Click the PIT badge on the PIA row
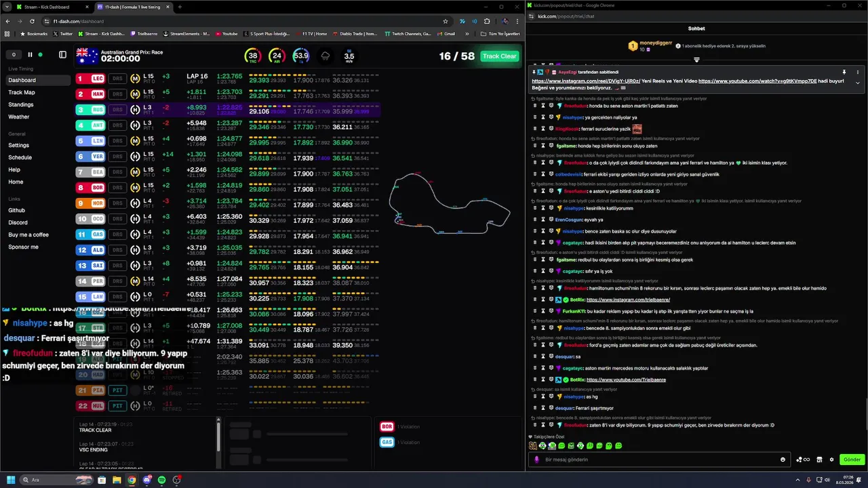The image size is (868, 488). (x=117, y=390)
